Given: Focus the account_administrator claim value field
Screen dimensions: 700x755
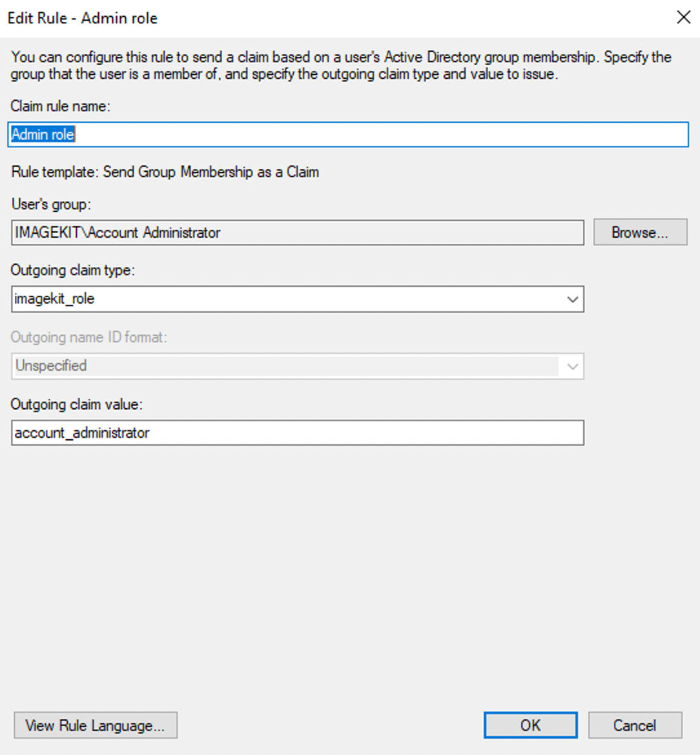Looking at the screenshot, I should [298, 432].
